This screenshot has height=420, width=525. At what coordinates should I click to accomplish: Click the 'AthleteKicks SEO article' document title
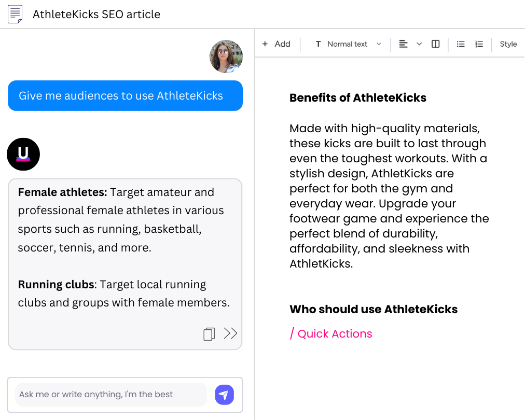96,14
